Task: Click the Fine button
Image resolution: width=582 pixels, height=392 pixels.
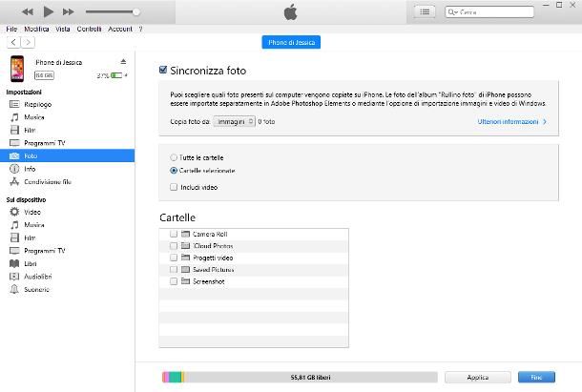Action: pyautogui.click(x=536, y=377)
